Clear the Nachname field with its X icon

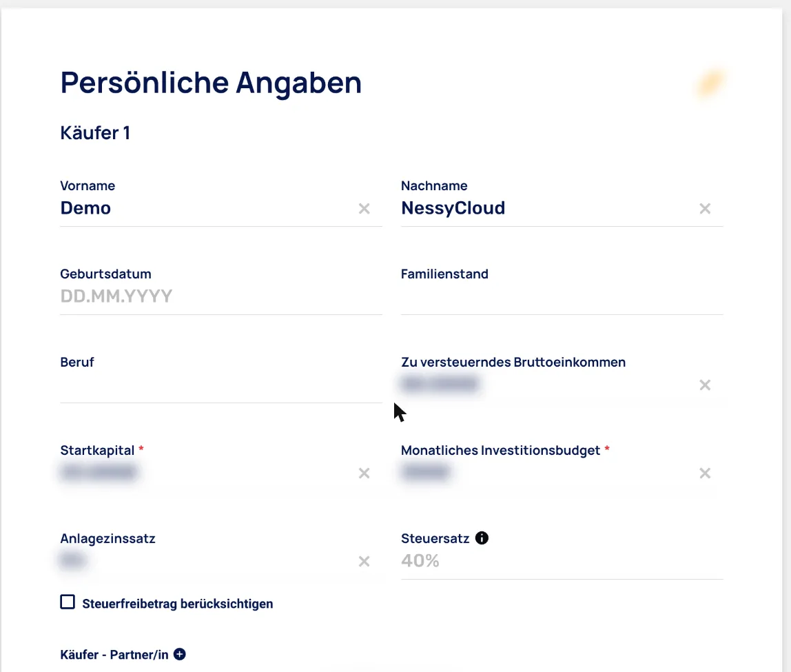point(705,208)
